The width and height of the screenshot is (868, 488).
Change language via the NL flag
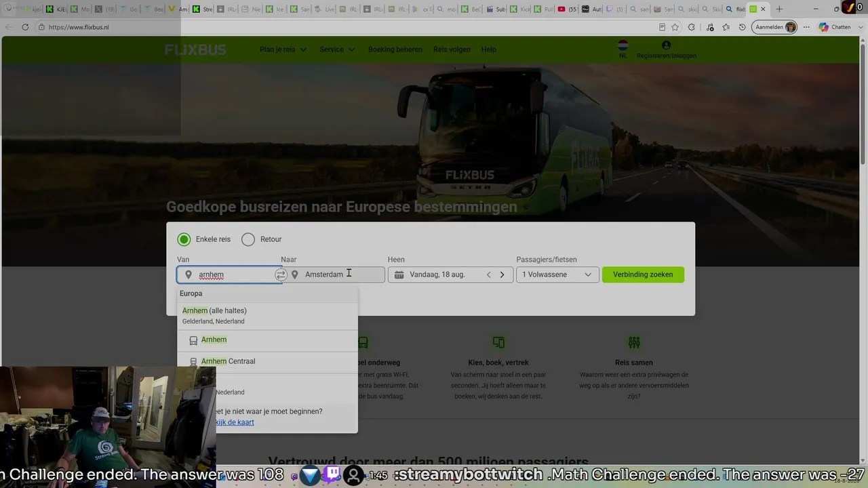[x=623, y=49]
